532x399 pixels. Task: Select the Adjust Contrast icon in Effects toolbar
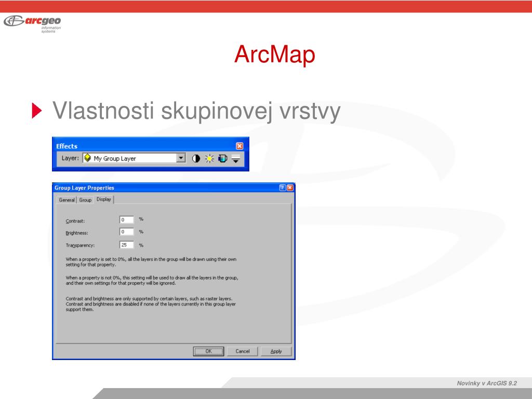coord(196,158)
